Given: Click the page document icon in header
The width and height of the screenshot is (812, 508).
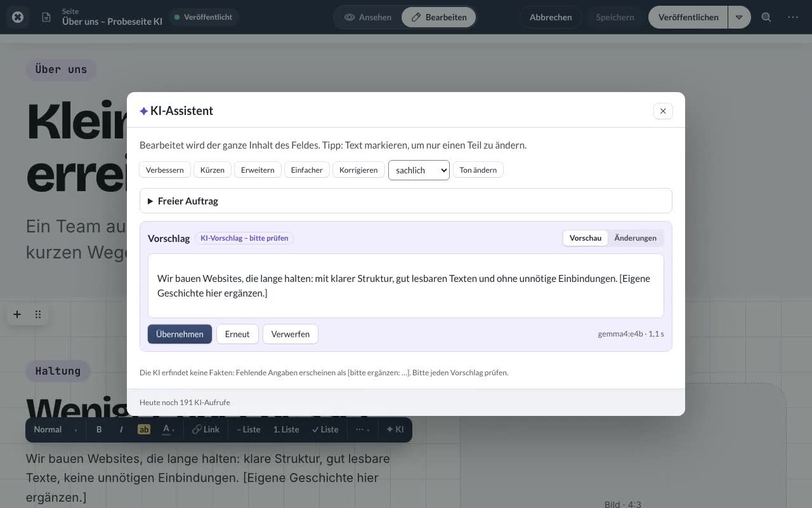Looking at the screenshot, I should point(46,17).
